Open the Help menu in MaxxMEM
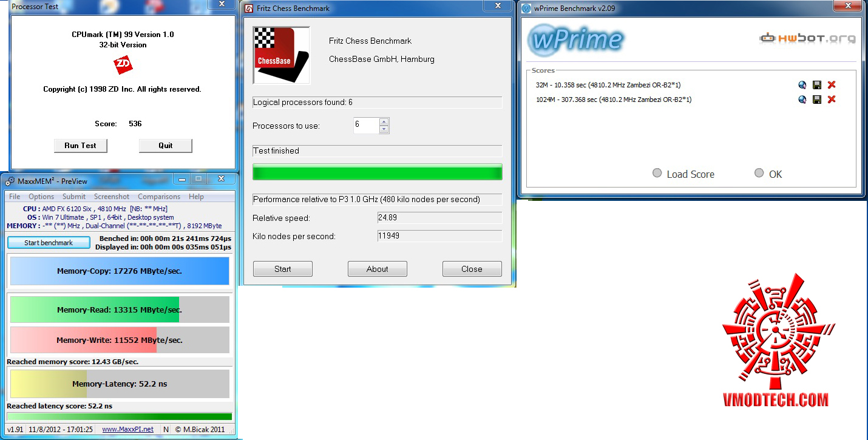Viewport: 868px width, 440px height. click(x=196, y=197)
